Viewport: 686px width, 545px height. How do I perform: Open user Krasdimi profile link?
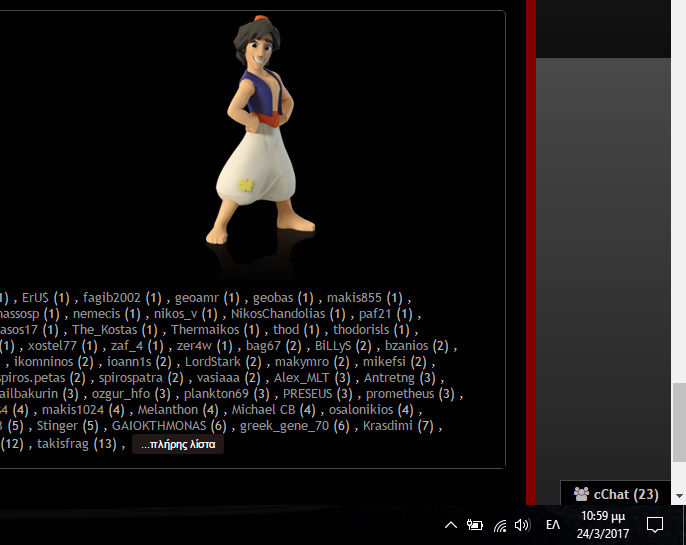388,426
